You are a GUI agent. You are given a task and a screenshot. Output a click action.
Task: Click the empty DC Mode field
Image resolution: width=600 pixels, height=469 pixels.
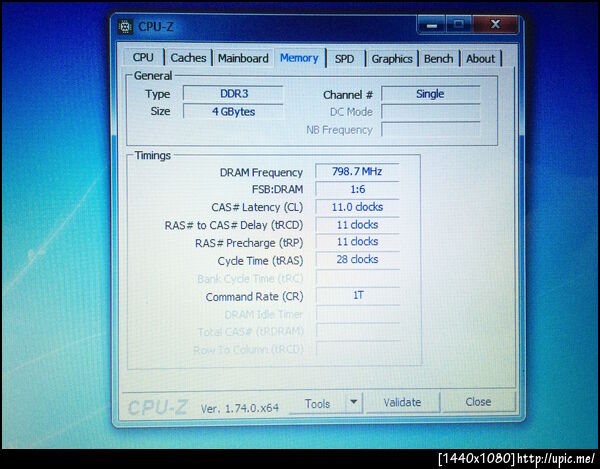[x=430, y=112]
